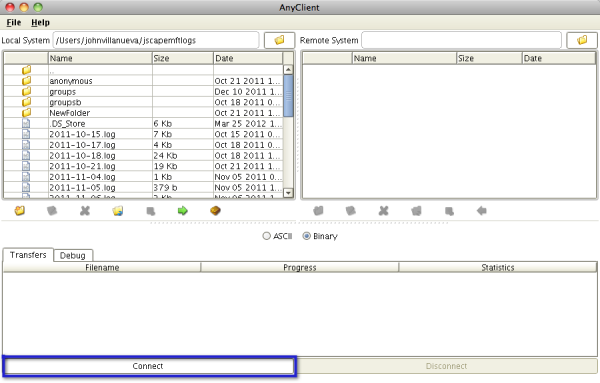Click the folder icon beside groups

(x=26, y=91)
